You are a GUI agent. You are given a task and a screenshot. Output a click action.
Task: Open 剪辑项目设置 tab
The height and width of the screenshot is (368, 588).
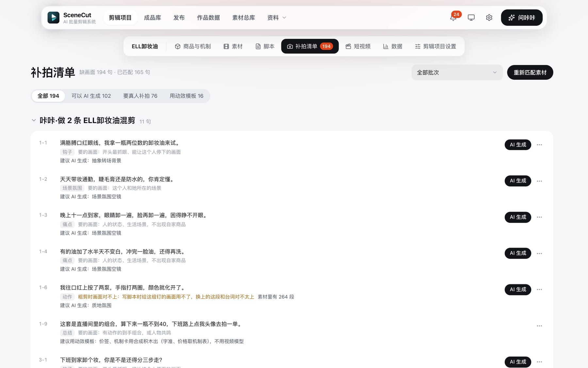[435, 46]
